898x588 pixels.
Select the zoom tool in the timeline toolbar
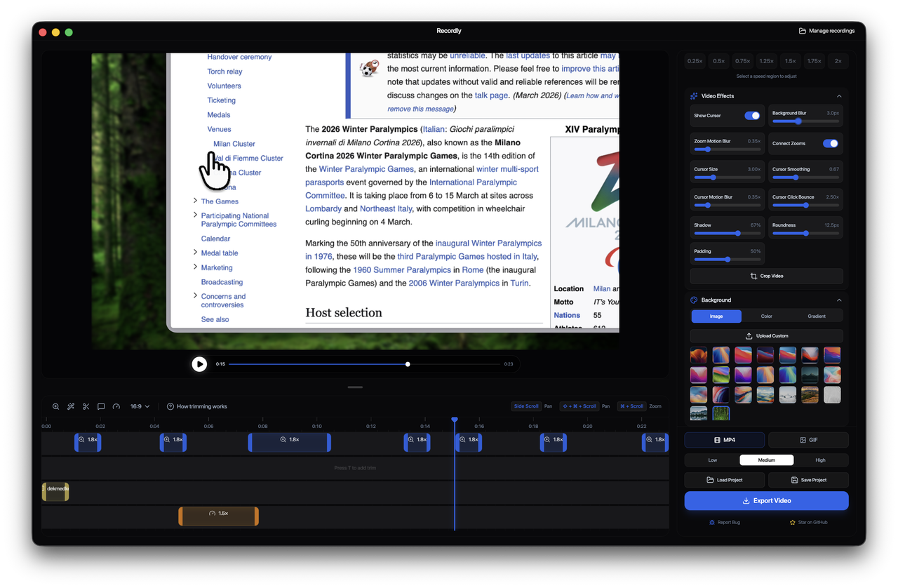(55, 406)
